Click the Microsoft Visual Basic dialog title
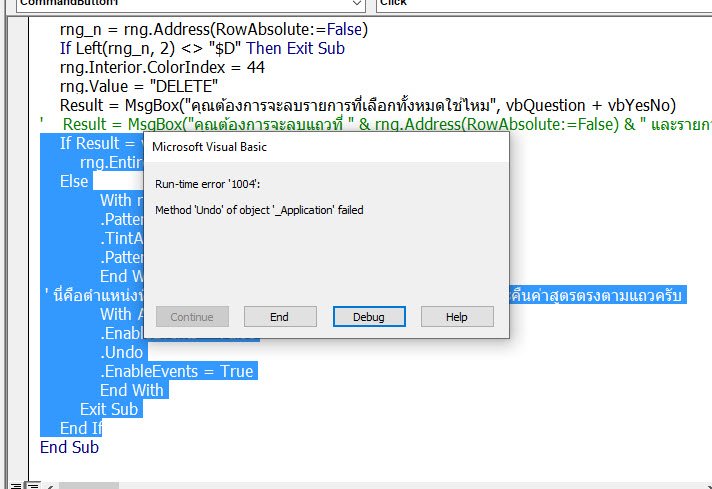712x489 pixels. click(x=209, y=147)
